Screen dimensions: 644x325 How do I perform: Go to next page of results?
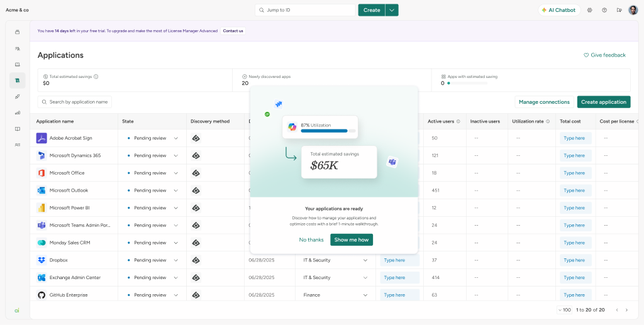626,311
